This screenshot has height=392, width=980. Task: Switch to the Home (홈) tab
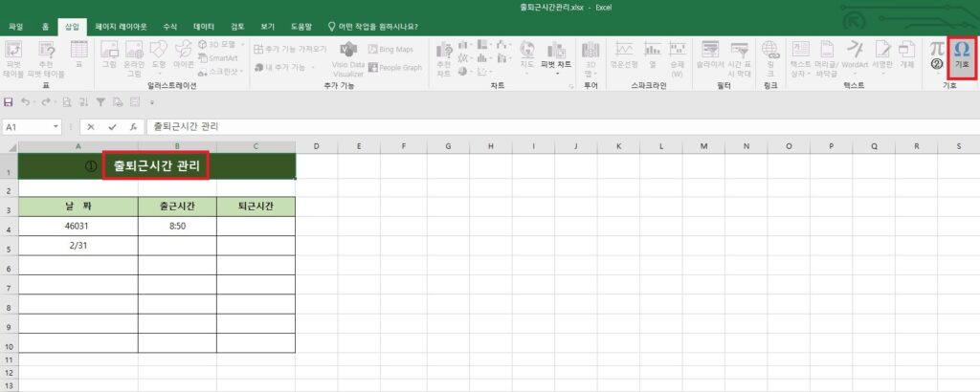click(45, 27)
